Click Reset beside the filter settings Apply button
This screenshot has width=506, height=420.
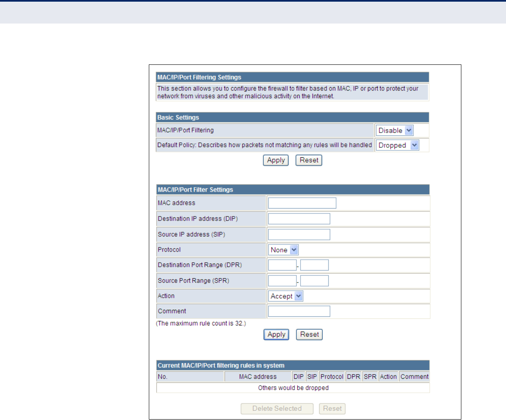point(309,335)
